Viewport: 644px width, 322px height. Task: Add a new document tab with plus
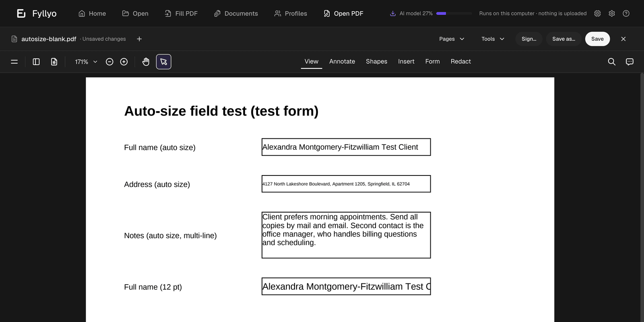click(139, 39)
